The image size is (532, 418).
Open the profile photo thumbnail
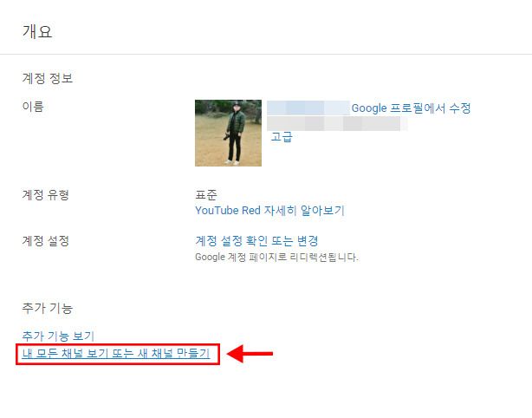pyautogui.click(x=228, y=133)
